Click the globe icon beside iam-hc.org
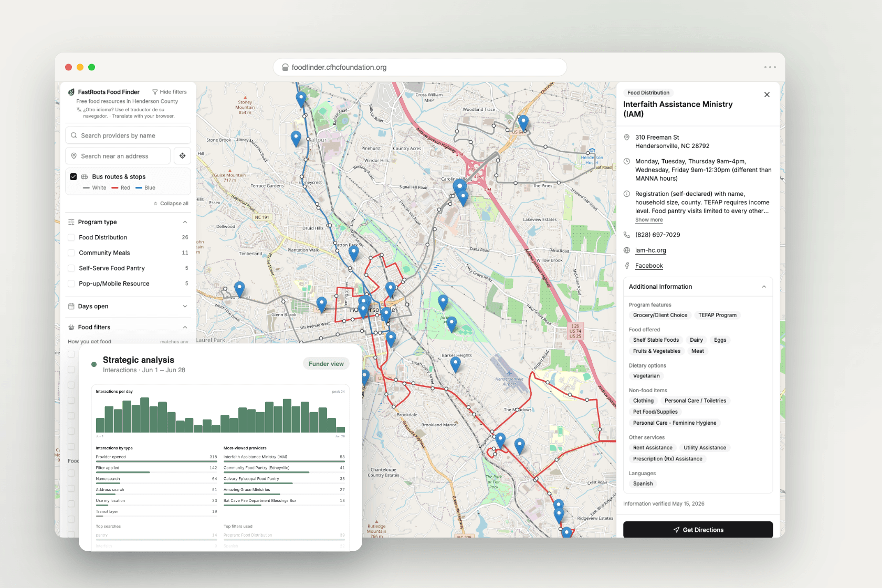The width and height of the screenshot is (882, 588). (x=626, y=250)
